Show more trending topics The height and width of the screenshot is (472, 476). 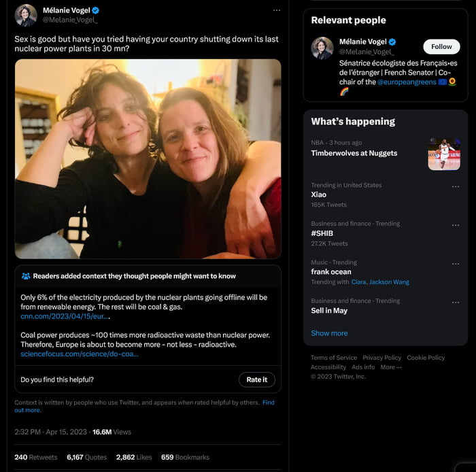pyautogui.click(x=329, y=333)
